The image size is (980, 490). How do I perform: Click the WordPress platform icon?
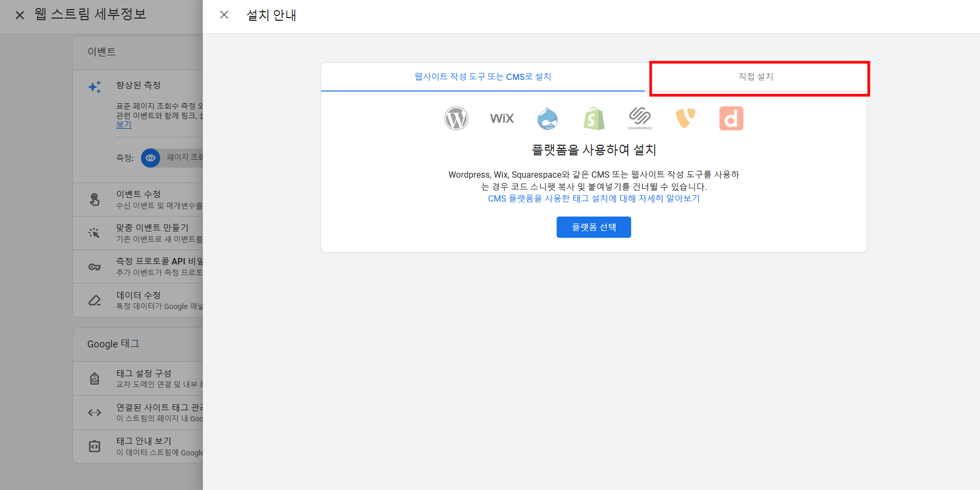(x=456, y=118)
